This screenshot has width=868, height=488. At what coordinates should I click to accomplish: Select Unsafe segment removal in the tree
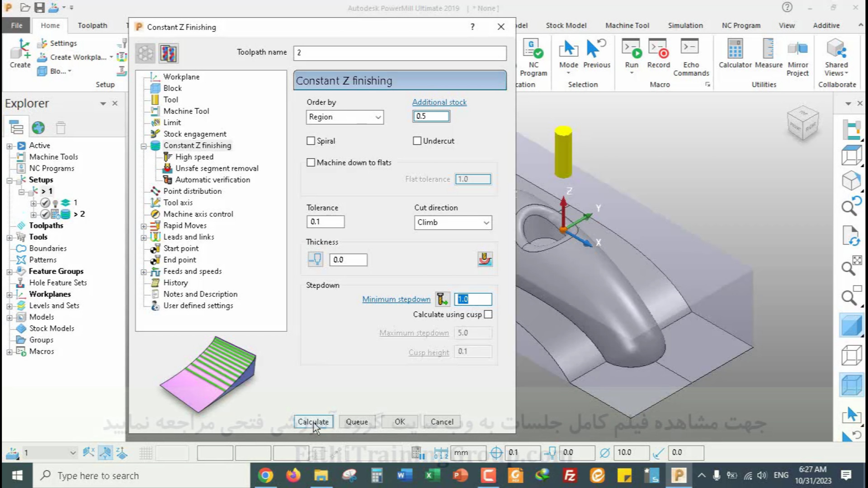click(x=217, y=168)
